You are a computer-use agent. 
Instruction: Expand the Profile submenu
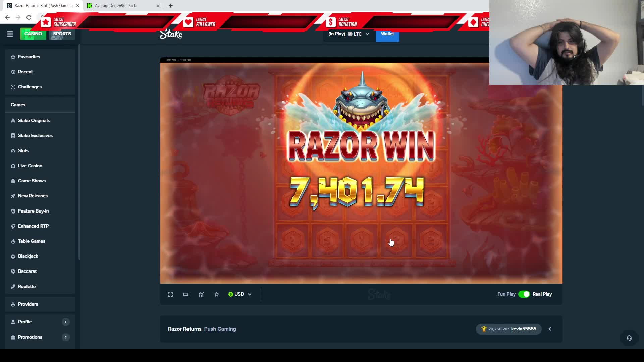tap(66, 322)
